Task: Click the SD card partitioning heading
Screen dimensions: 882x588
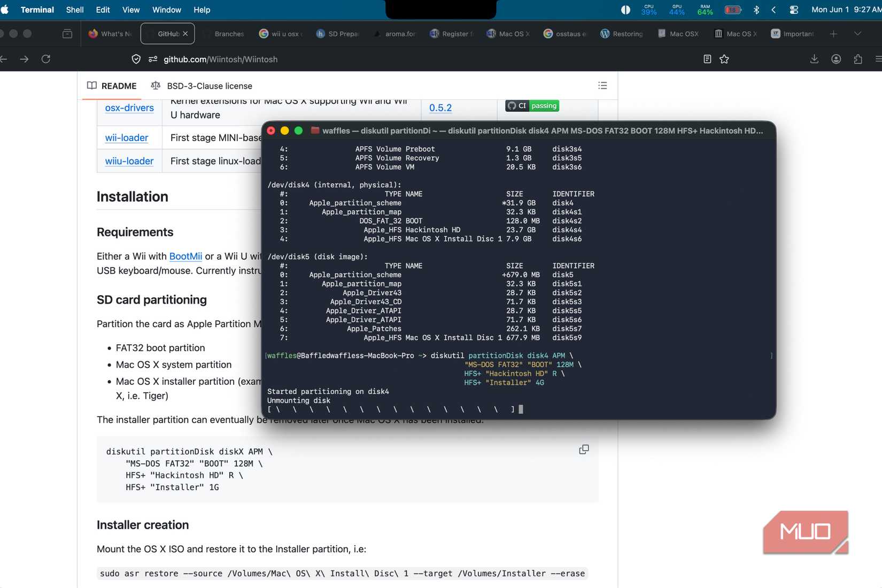Action: click(152, 300)
